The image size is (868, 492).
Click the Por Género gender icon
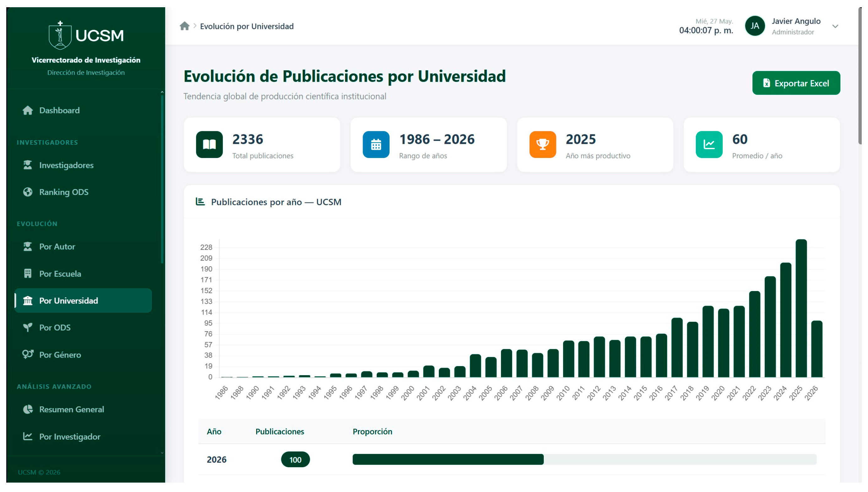point(28,354)
